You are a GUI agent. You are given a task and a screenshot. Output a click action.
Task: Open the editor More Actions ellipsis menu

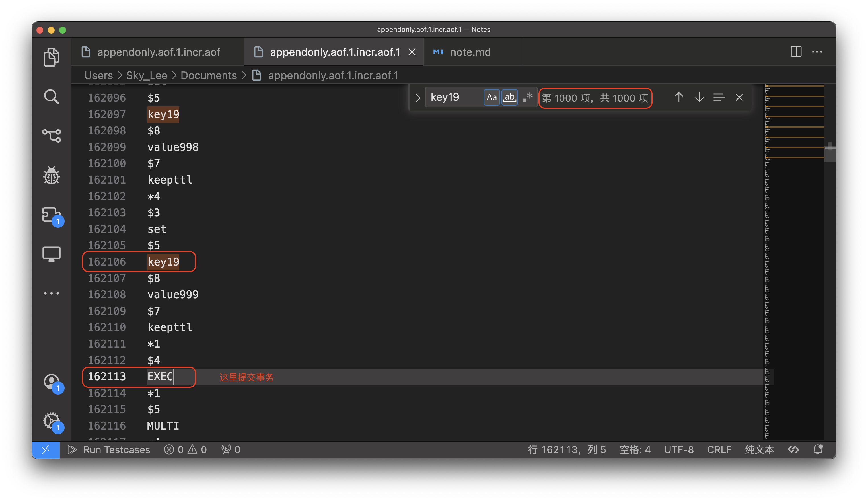[817, 52]
